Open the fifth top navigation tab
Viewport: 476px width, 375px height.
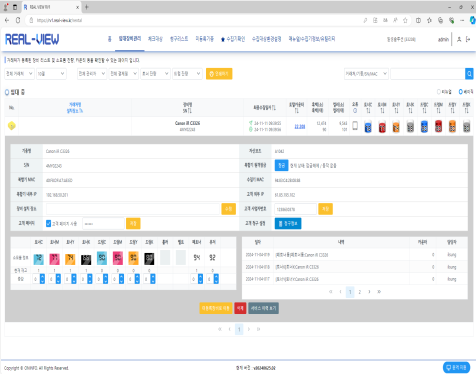coord(204,39)
